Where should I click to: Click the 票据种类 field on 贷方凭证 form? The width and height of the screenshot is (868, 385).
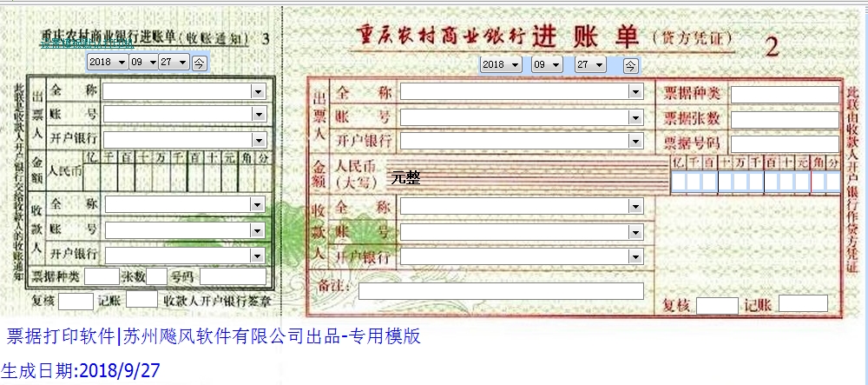pos(774,95)
